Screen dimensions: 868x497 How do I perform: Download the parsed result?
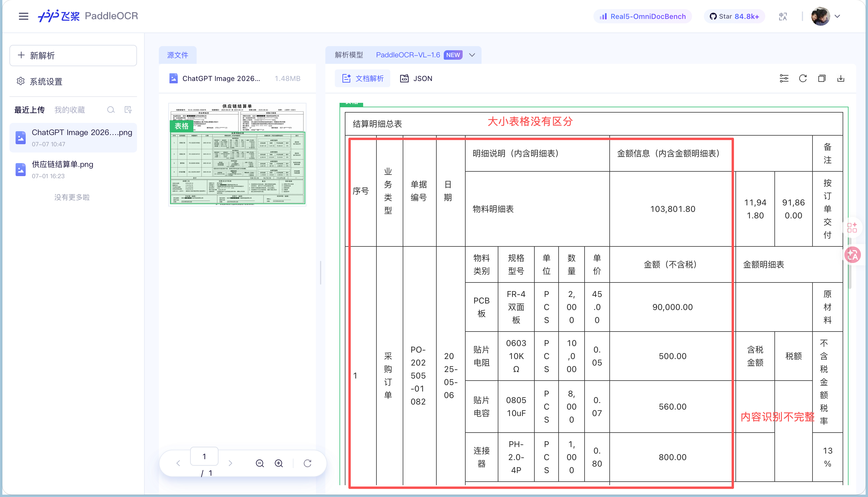[x=841, y=79]
